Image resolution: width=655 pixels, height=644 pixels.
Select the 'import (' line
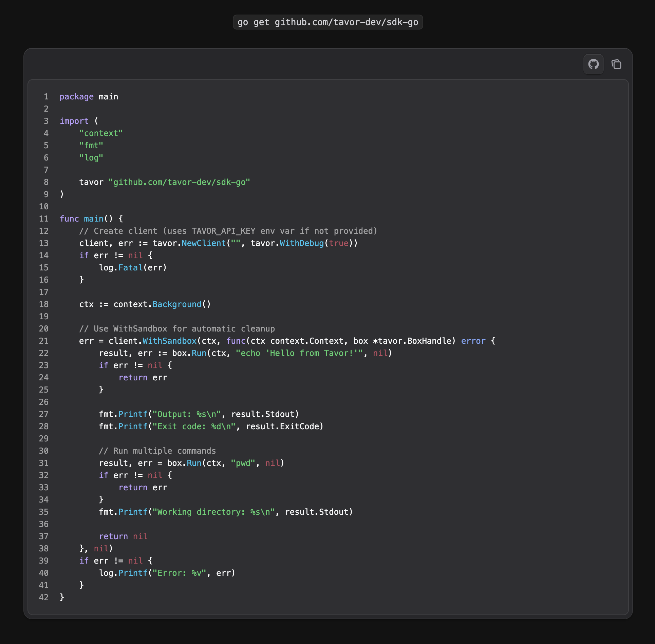[79, 121]
